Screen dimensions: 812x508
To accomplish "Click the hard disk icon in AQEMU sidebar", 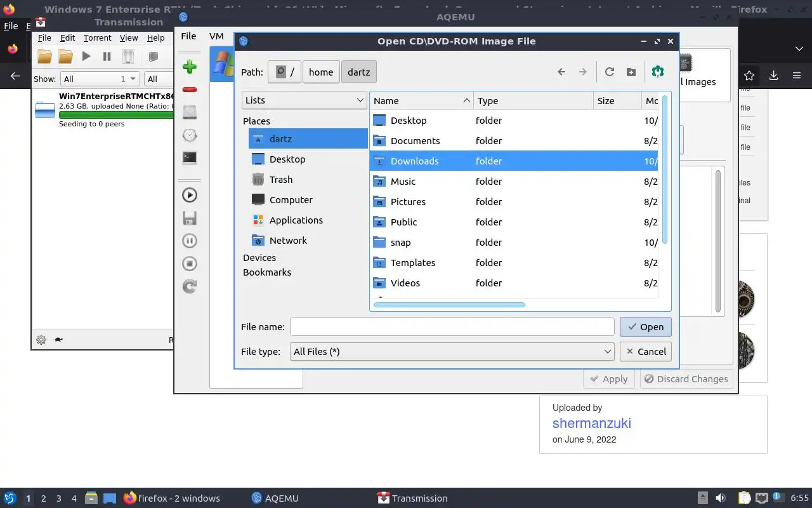I will 190,112.
